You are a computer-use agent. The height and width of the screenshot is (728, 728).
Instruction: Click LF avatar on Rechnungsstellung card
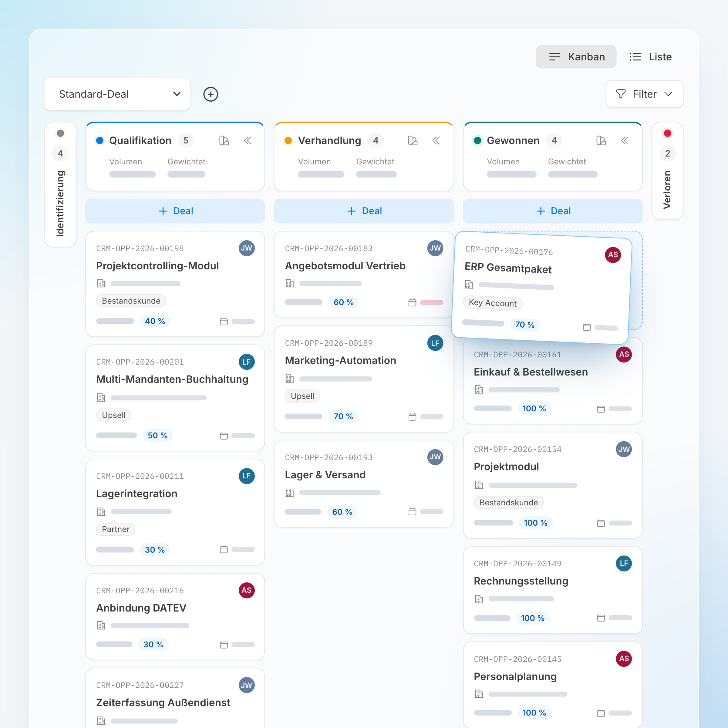click(624, 563)
